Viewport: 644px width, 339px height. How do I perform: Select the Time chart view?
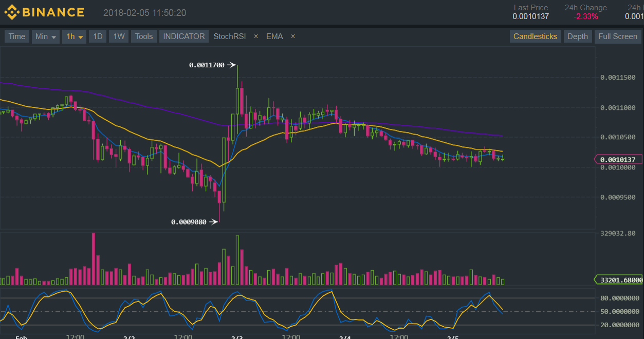click(16, 36)
